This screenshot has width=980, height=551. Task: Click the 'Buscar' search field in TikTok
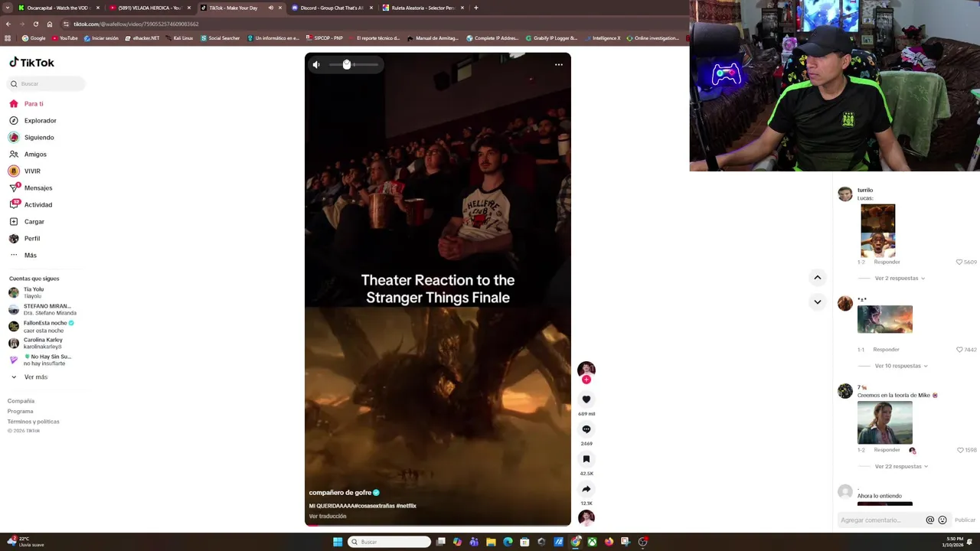point(46,84)
